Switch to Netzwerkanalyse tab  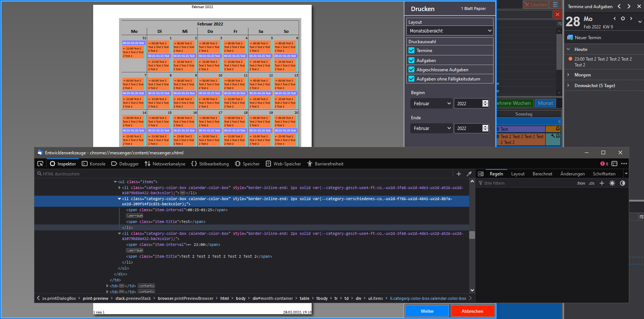point(165,164)
